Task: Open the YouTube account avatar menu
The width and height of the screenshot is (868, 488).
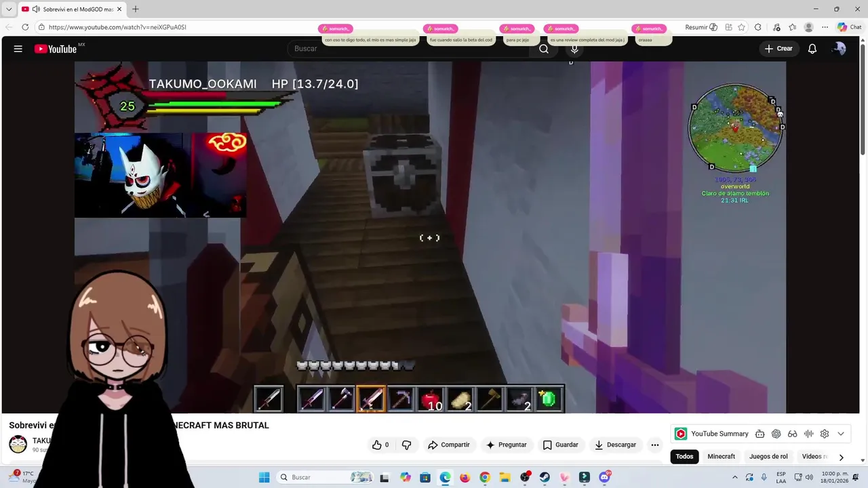Action: (x=840, y=49)
